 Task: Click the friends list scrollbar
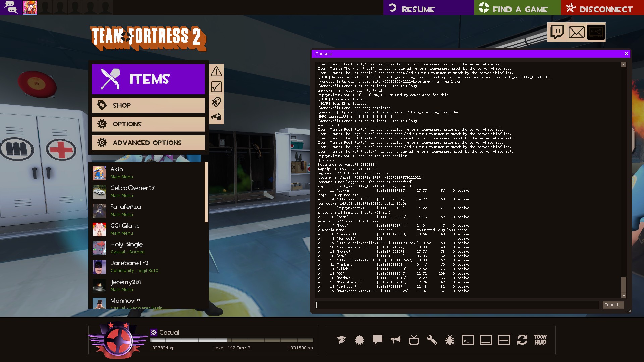coord(206,192)
